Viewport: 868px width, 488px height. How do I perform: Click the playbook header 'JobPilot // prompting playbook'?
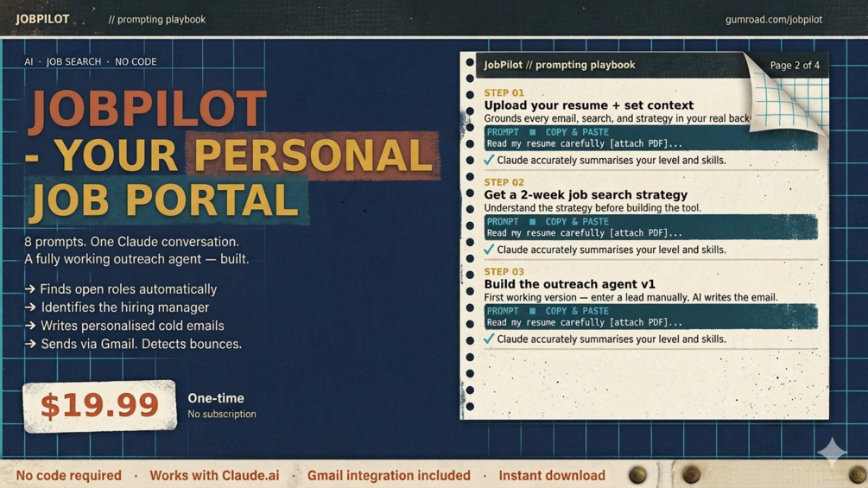(560, 65)
